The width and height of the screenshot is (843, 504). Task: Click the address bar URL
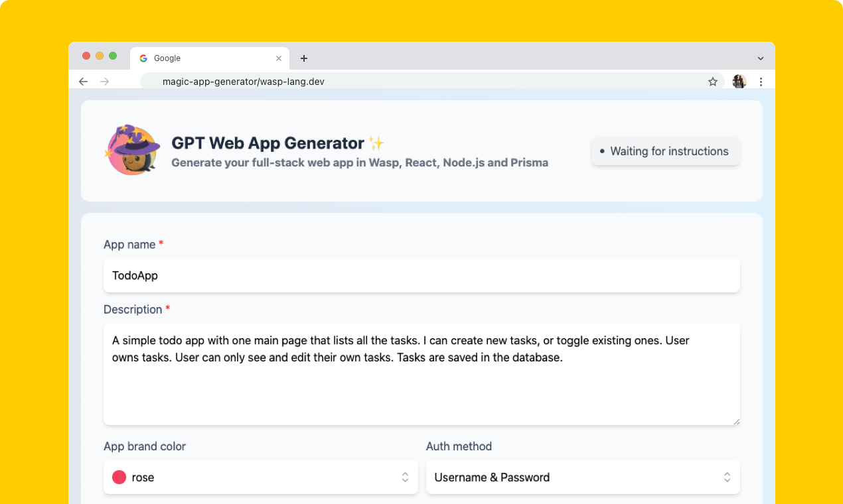pyautogui.click(x=243, y=82)
